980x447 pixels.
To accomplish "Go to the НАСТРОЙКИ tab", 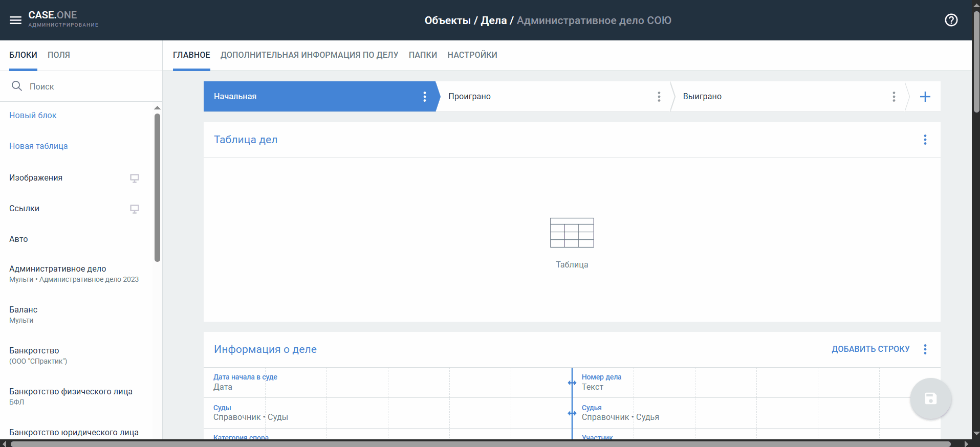I will (x=472, y=55).
